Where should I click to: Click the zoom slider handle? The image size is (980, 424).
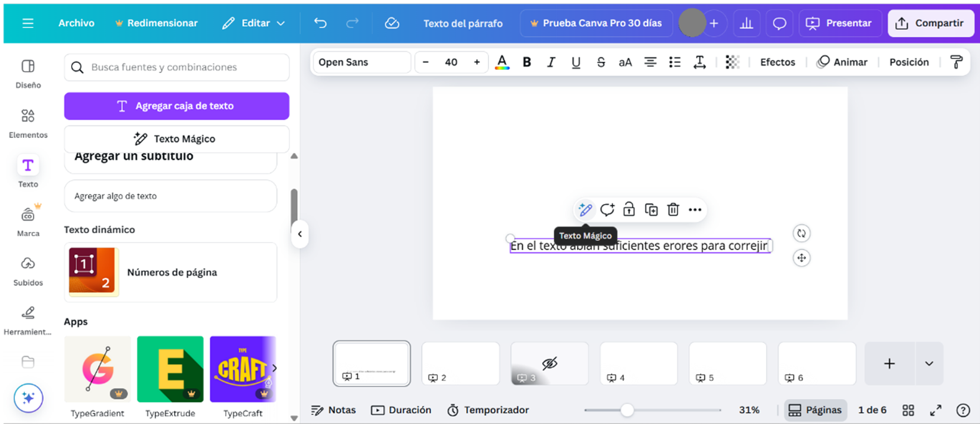pos(627,410)
